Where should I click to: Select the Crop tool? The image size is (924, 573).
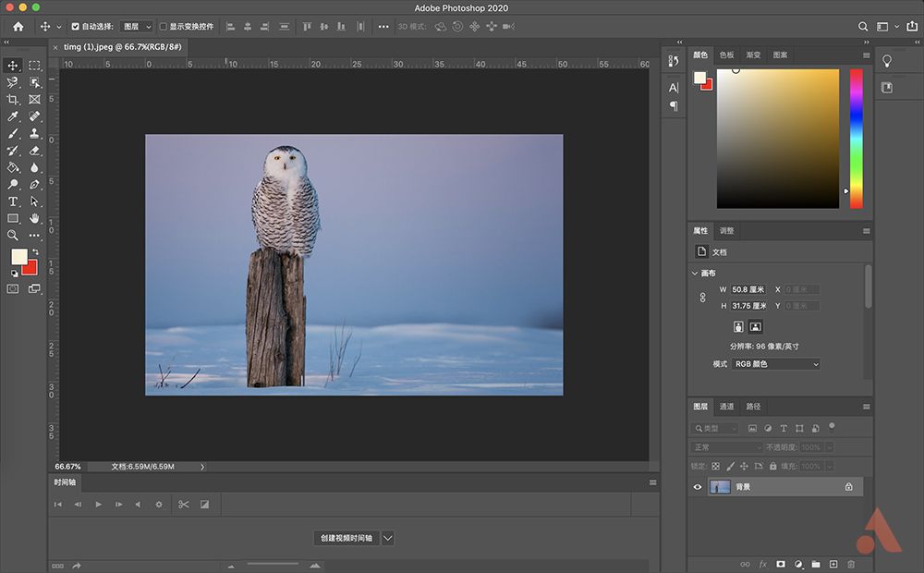[x=13, y=99]
